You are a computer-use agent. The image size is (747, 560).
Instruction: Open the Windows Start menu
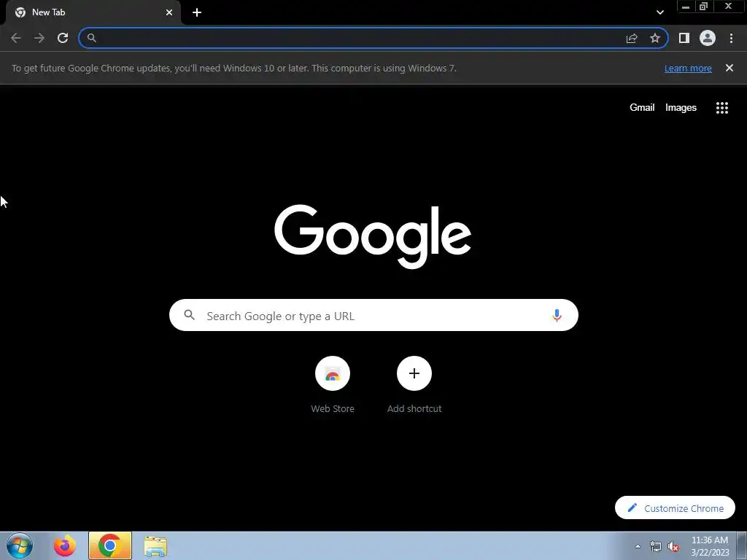(x=20, y=545)
